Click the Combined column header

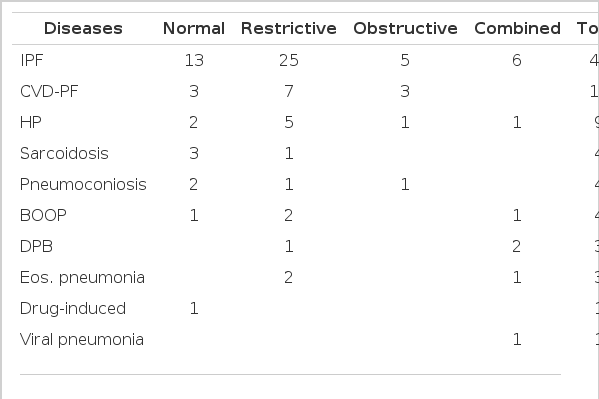point(517,28)
